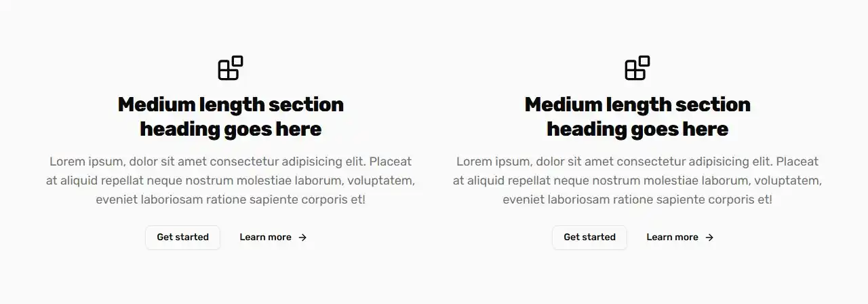Screen dimensions: 868x304
Task: Click the grid blocks icon in left section
Action: coord(230,68)
